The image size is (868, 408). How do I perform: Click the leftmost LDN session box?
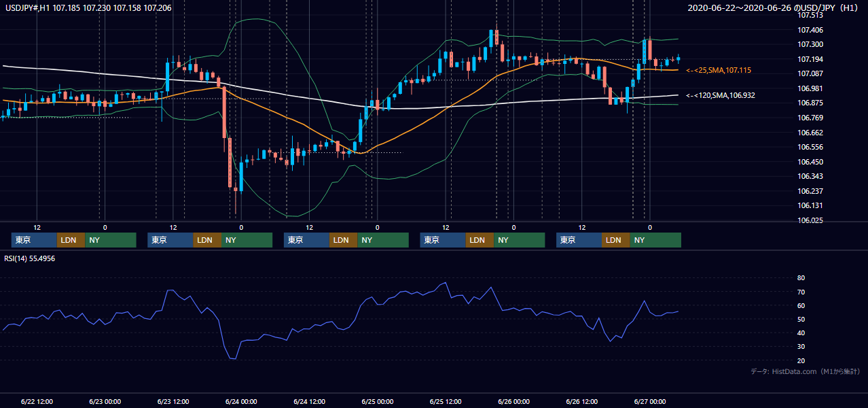pos(71,240)
